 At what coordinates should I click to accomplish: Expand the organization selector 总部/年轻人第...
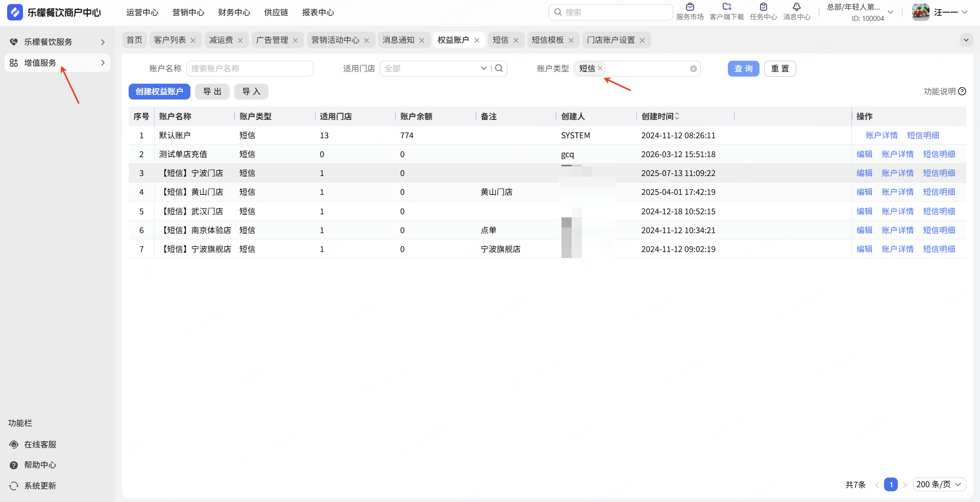point(860,12)
